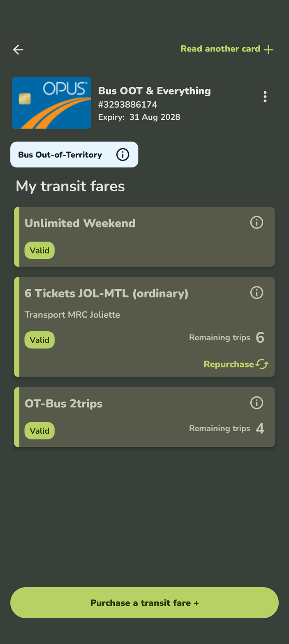This screenshot has width=289, height=644.
Task: Tap the Repurchase circular arrows icon
Action: tap(262, 364)
